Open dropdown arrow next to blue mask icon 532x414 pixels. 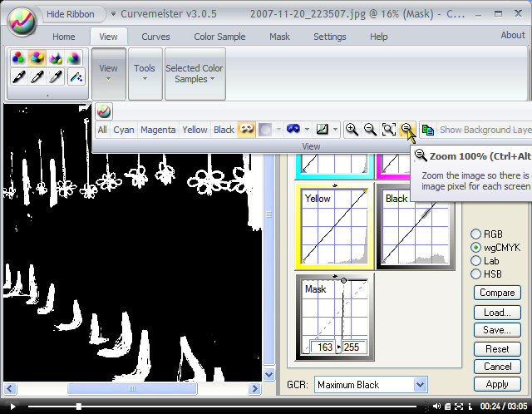(x=307, y=130)
